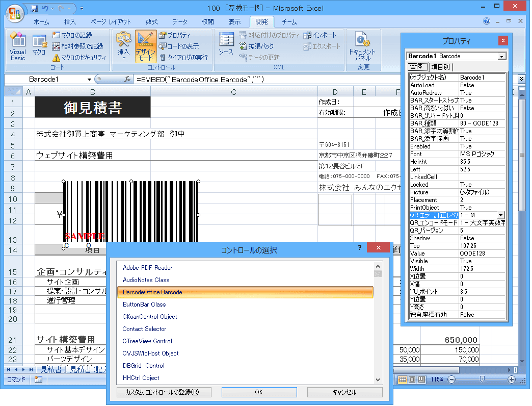Click the insert function fx icon
The width and height of the screenshot is (532, 406).
click(x=127, y=79)
